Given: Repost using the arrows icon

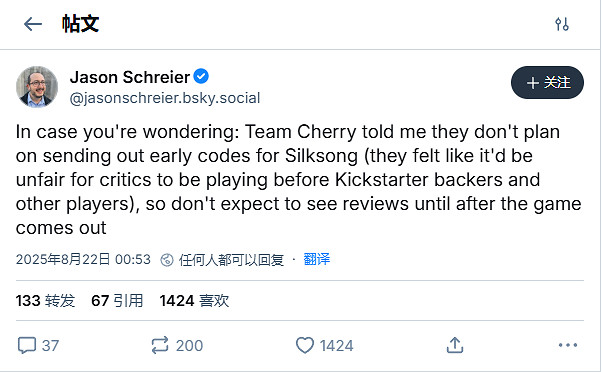Looking at the screenshot, I should point(160,345).
